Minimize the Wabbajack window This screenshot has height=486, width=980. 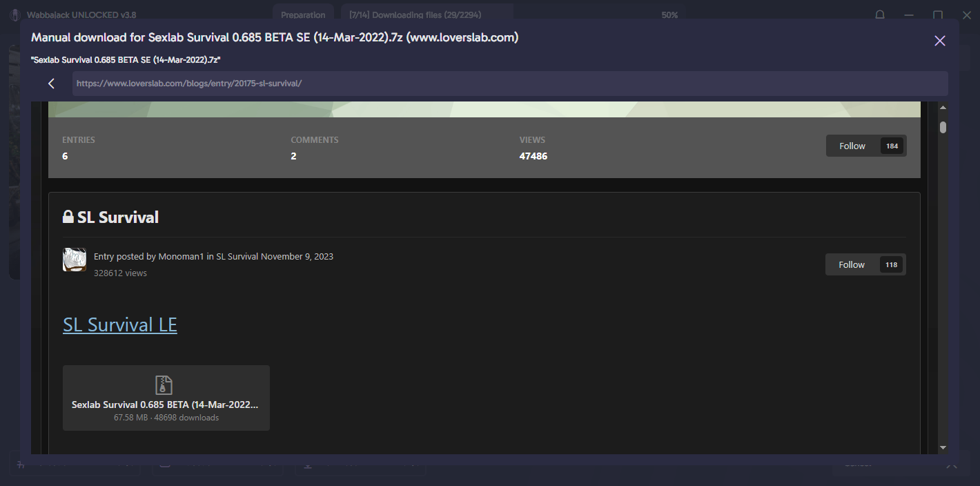point(909,14)
